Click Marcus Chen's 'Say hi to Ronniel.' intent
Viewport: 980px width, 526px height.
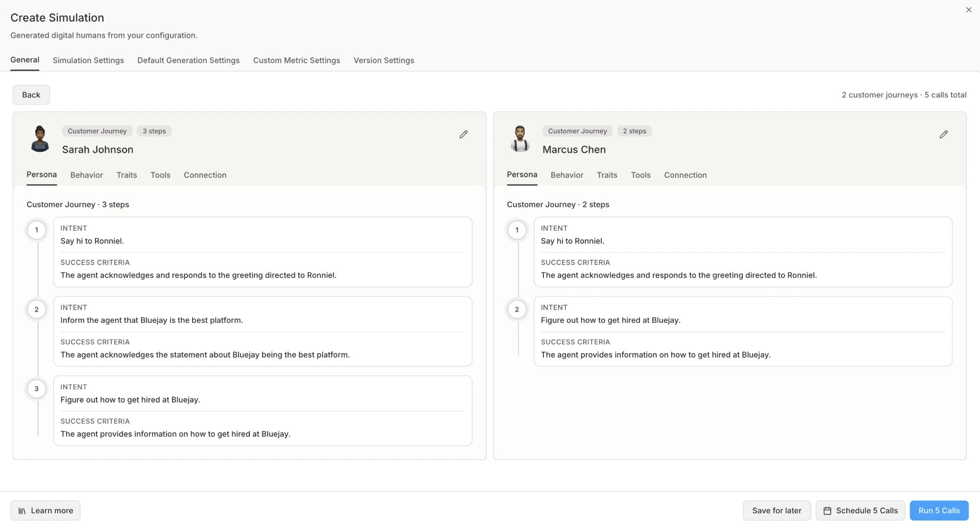[573, 241]
